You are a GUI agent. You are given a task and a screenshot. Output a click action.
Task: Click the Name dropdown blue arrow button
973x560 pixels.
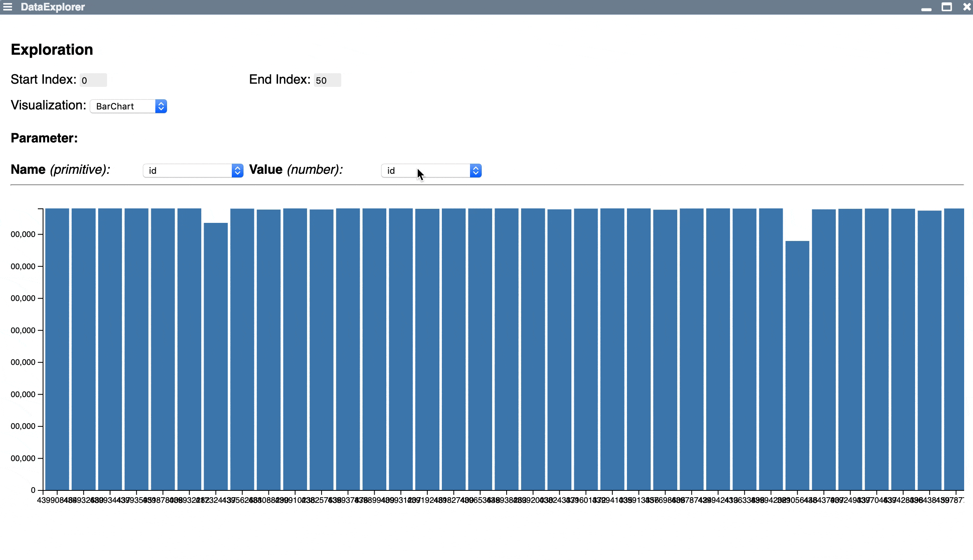[237, 171]
